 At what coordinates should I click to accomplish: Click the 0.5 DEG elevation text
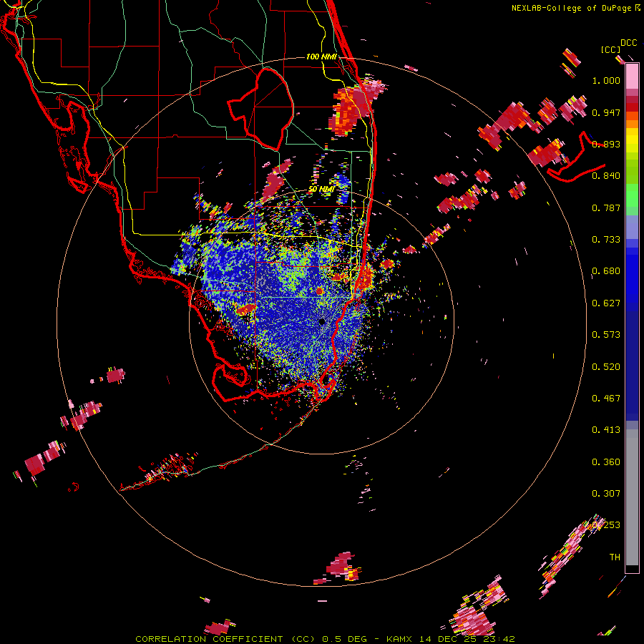point(346,639)
